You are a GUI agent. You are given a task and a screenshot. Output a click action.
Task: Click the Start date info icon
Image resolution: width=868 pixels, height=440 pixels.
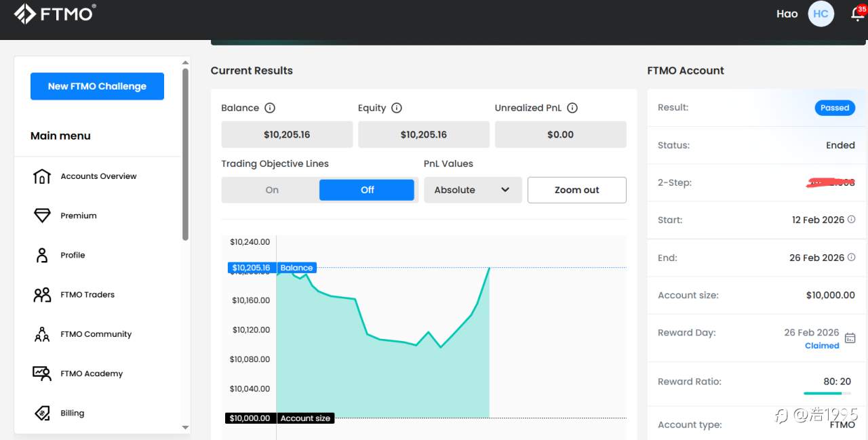[852, 220]
